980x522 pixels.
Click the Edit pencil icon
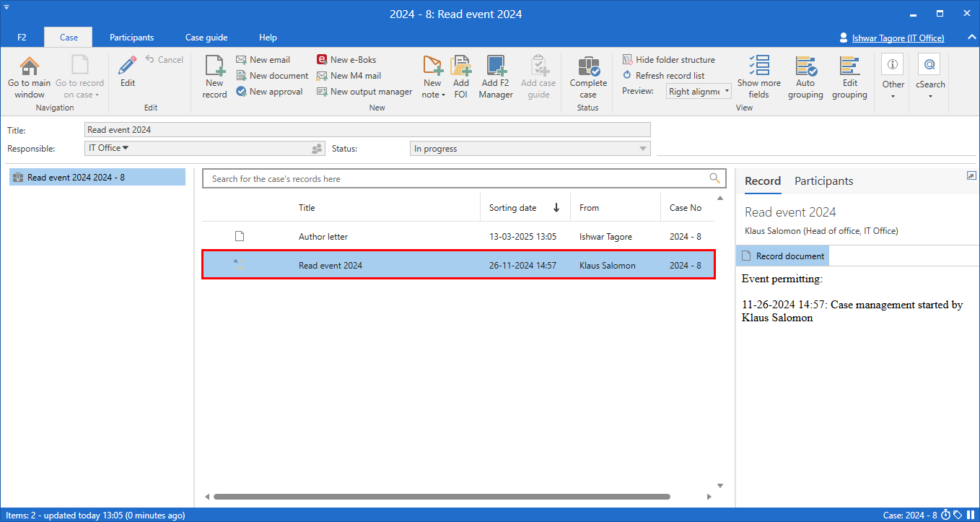tap(128, 67)
